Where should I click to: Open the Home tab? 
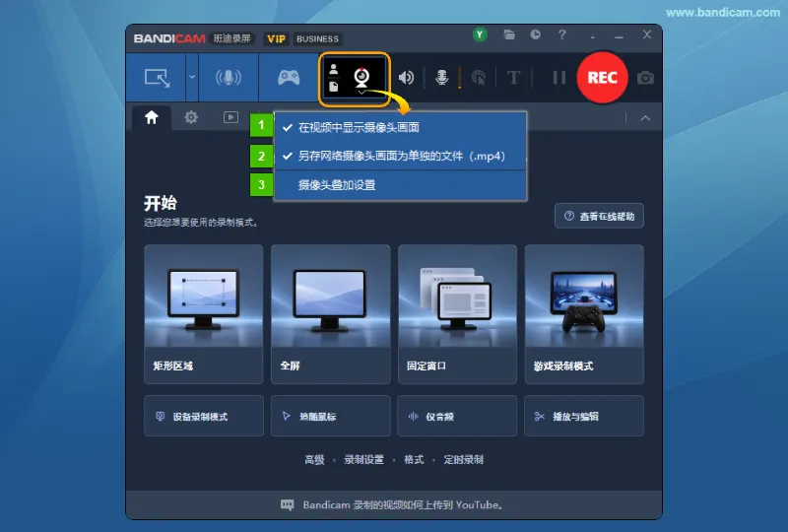tap(152, 117)
